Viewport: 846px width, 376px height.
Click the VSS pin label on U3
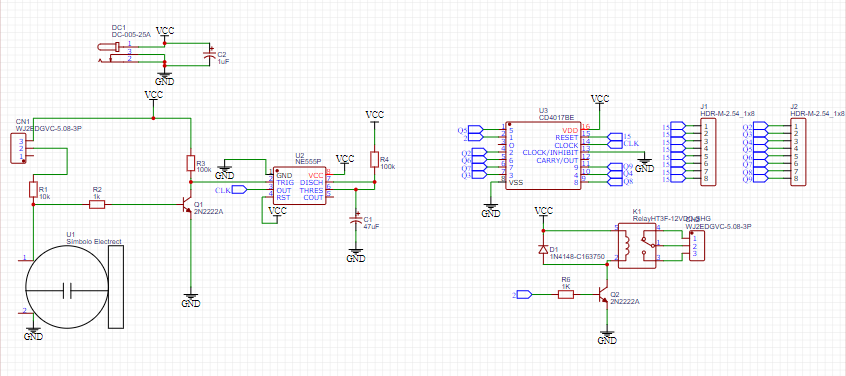tap(515, 183)
